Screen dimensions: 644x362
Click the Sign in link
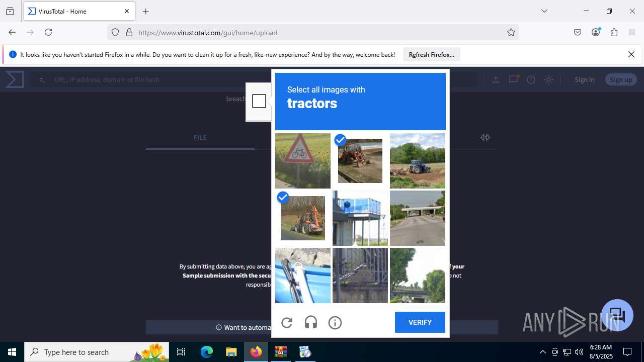[x=584, y=79]
